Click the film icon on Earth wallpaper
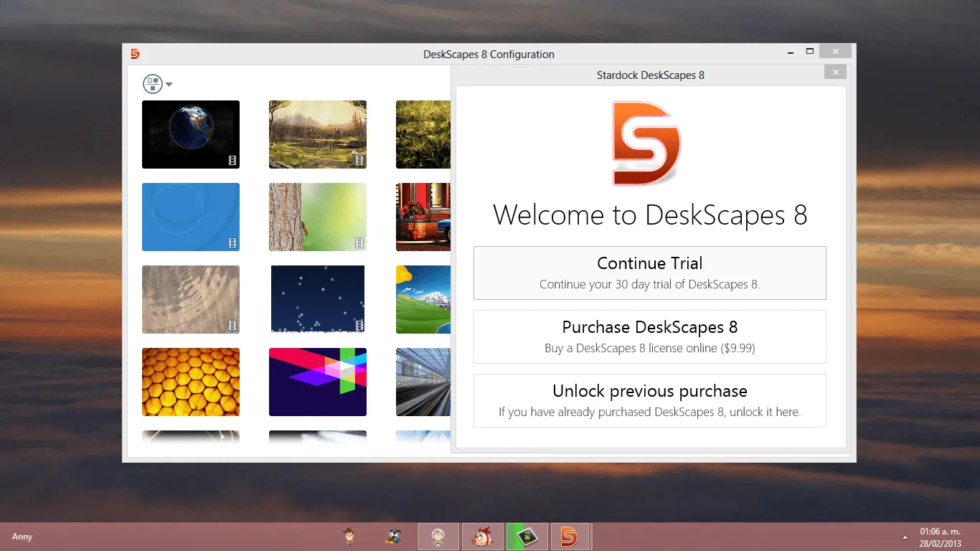 [232, 161]
